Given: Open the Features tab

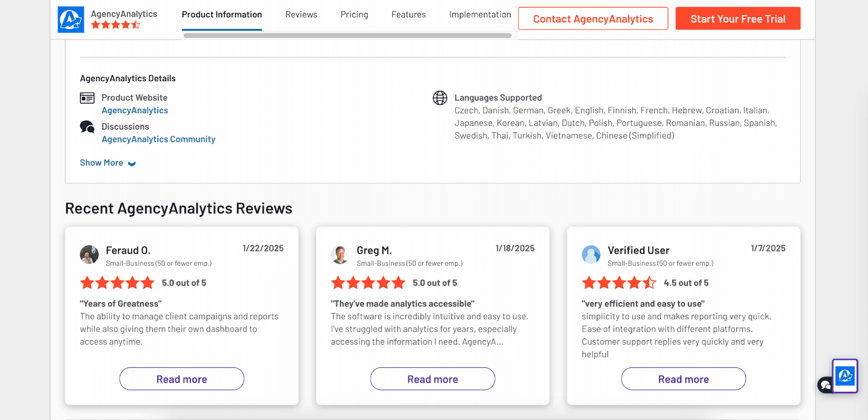Looking at the screenshot, I should 409,15.
